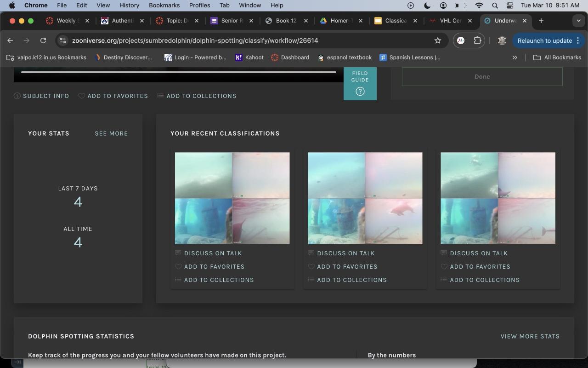Screen dimensions: 588x368
Task: Expand hidden bookmarks chevron
Action: pyautogui.click(x=514, y=57)
